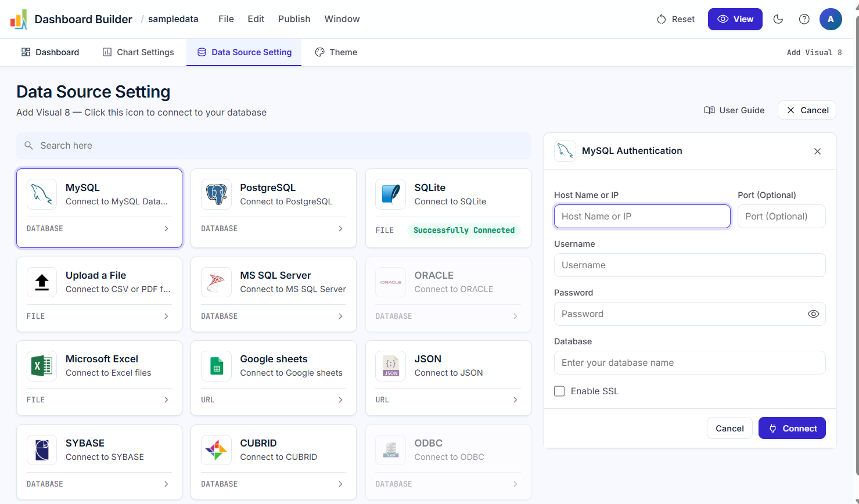
Task: Click the ORACLE logo icon
Action: [390, 282]
